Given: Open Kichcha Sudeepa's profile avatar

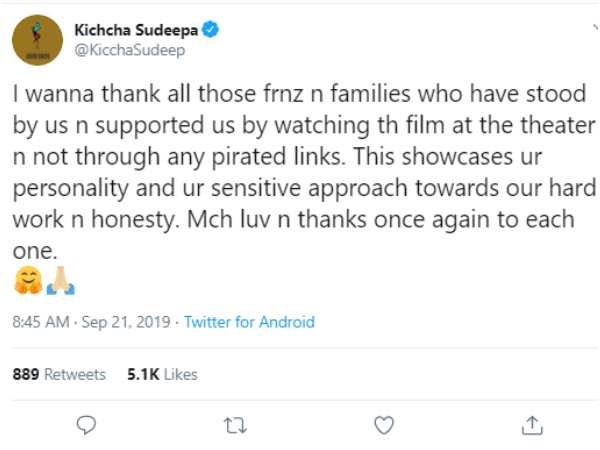Looking at the screenshot, I should pyautogui.click(x=38, y=40).
